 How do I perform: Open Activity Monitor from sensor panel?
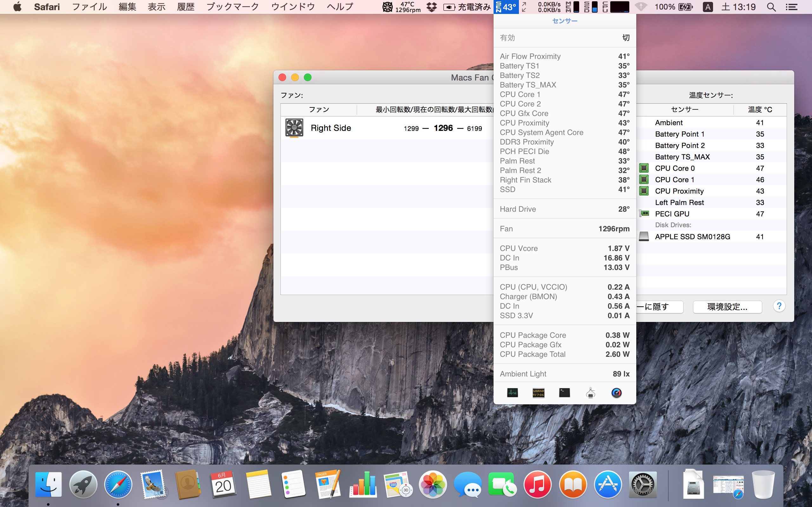[x=512, y=393]
